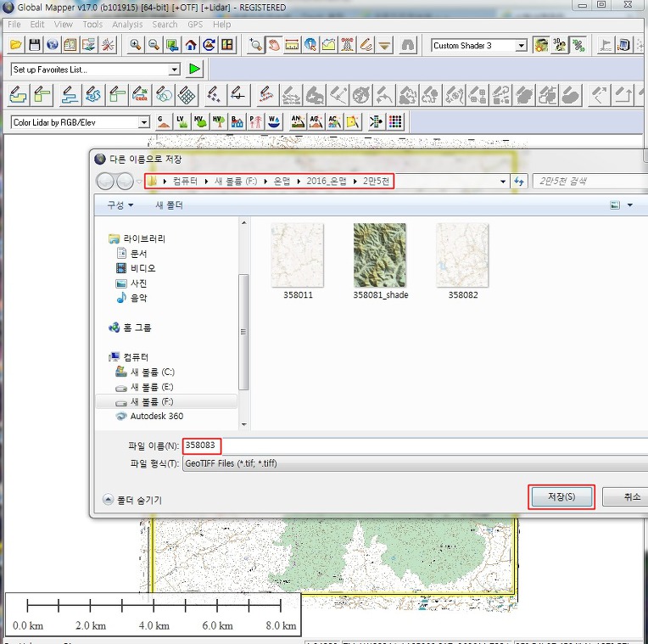Open the Tools menu
The width and height of the screenshot is (648, 644).
click(92, 25)
